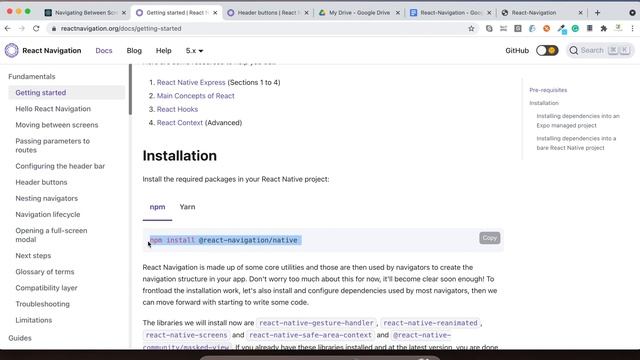Viewport: 640px width, 360px height.
Task: Open React Hooks link
Action: click(x=177, y=109)
